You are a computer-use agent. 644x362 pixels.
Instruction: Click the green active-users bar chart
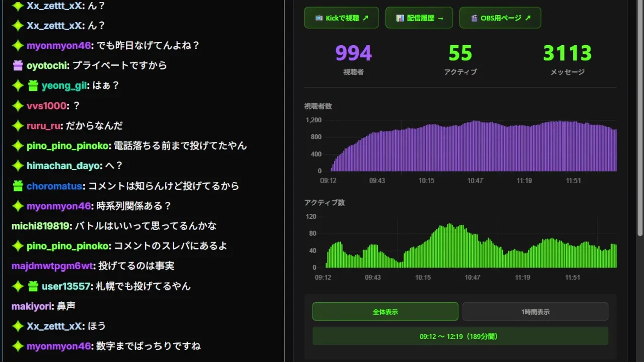click(x=470, y=245)
